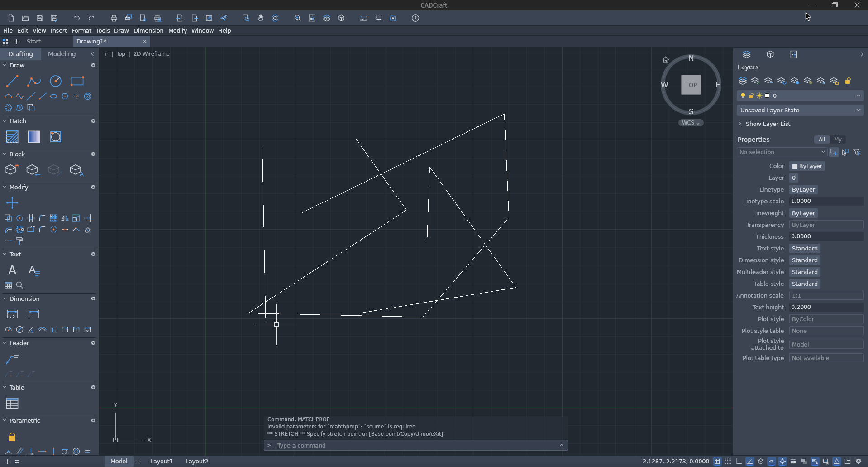Switch to the Layout1 tab

pyautogui.click(x=162, y=461)
